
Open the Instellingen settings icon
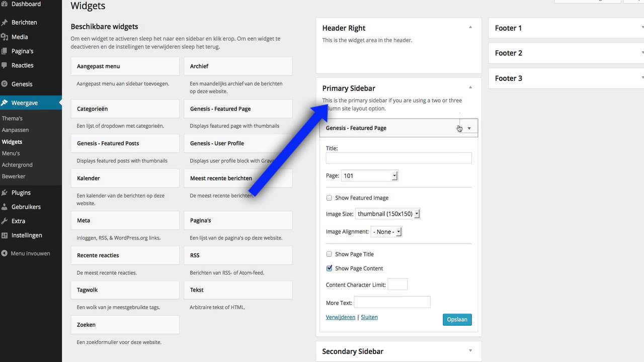5,235
